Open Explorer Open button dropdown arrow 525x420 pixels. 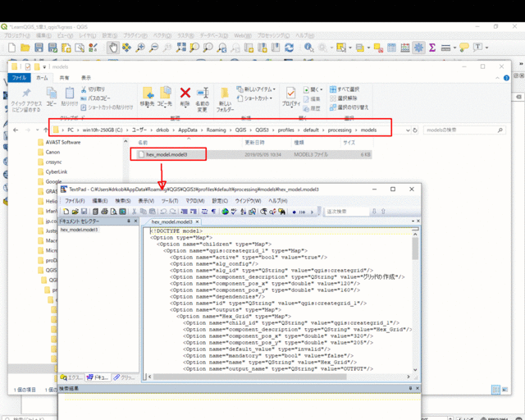pyautogui.click(x=322, y=89)
